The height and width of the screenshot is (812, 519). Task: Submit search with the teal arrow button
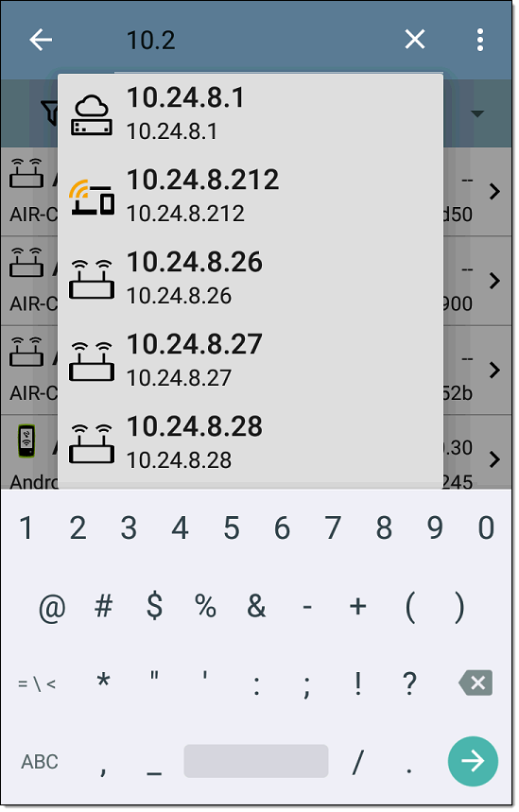(x=473, y=761)
